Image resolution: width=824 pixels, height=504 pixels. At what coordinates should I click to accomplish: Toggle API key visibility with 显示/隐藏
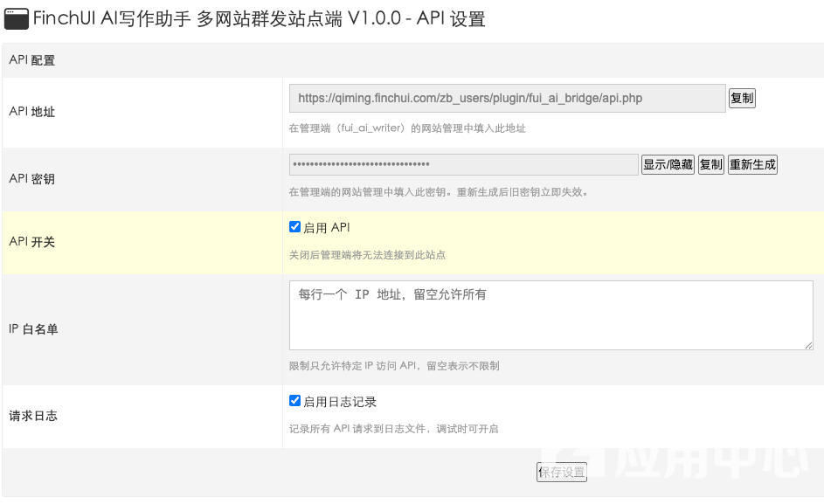[x=668, y=165]
